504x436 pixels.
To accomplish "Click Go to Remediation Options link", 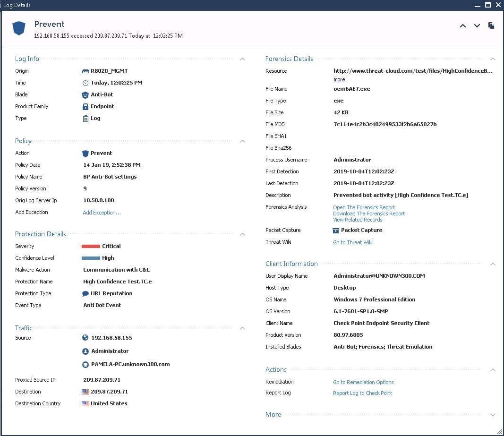I will [x=363, y=382].
